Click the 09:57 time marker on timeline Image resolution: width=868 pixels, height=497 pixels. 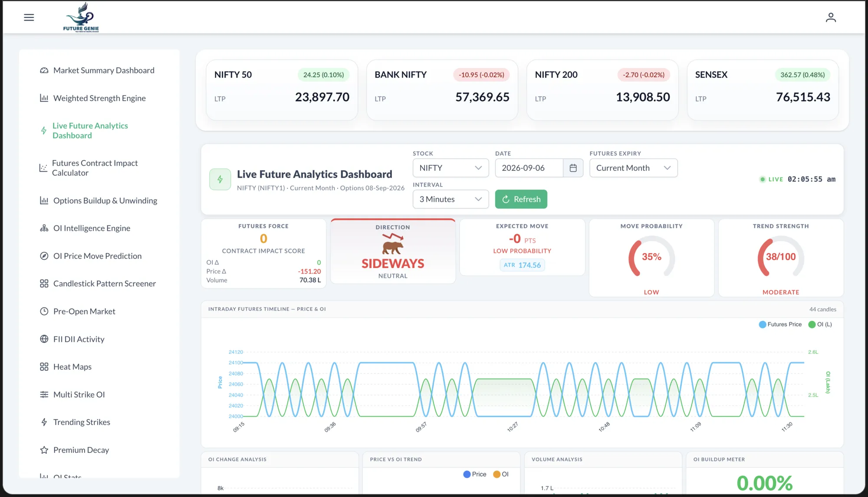(421, 427)
